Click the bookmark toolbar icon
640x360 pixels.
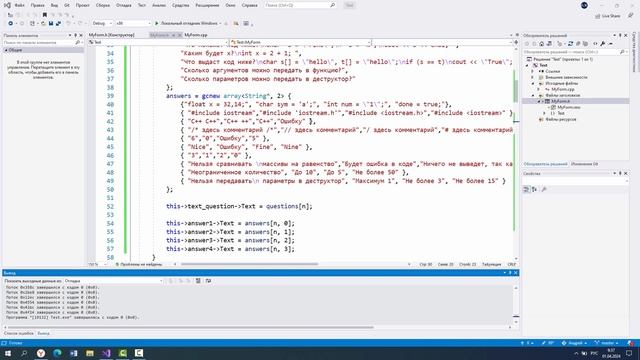pos(45,15)
